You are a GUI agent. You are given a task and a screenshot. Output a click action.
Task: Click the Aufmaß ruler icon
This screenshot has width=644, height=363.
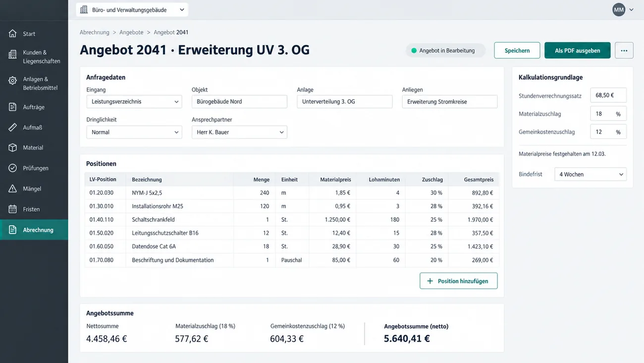coord(13,127)
